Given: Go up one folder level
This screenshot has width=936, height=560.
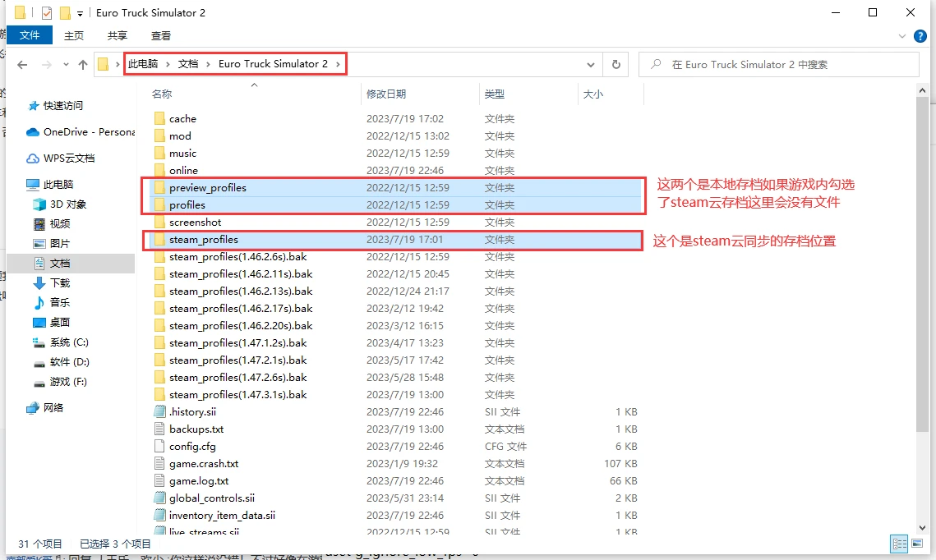Looking at the screenshot, I should 83,64.
